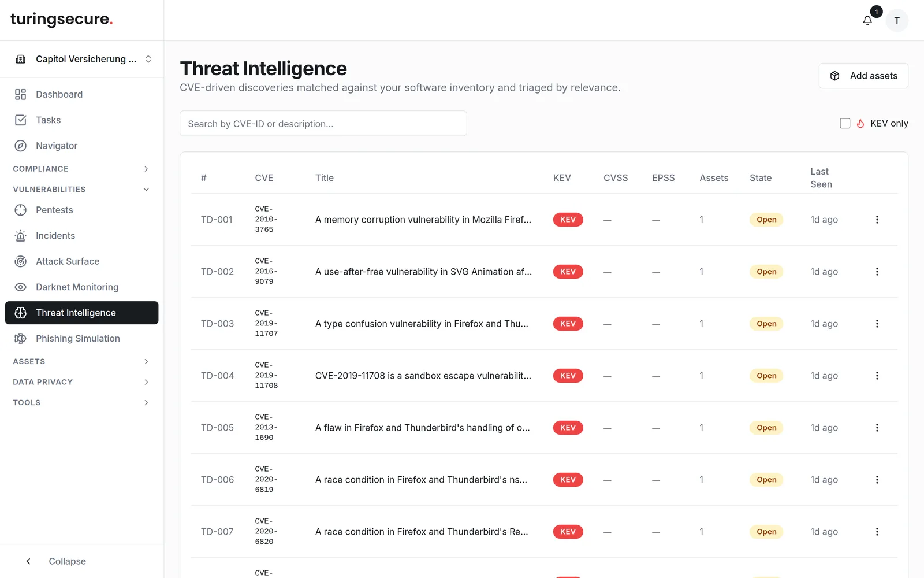The height and width of the screenshot is (578, 924).
Task: Click the Darknet Monitoring eye icon
Action: (x=21, y=287)
